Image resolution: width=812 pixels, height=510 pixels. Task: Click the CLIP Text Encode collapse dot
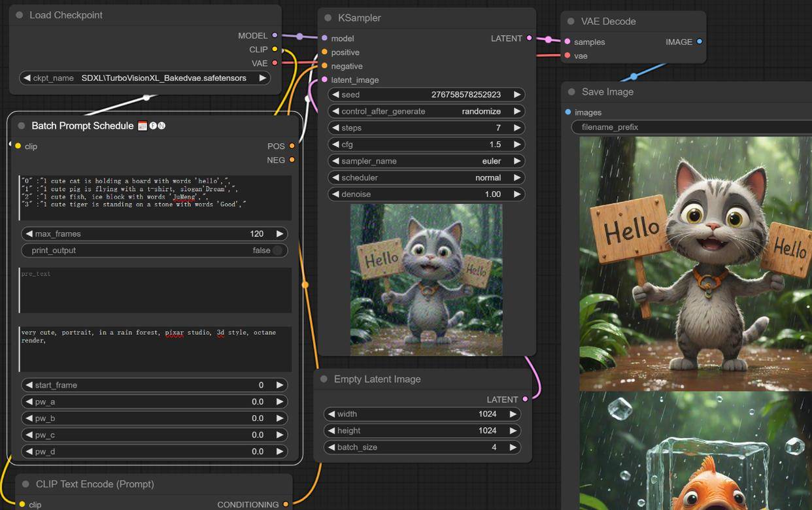point(25,484)
